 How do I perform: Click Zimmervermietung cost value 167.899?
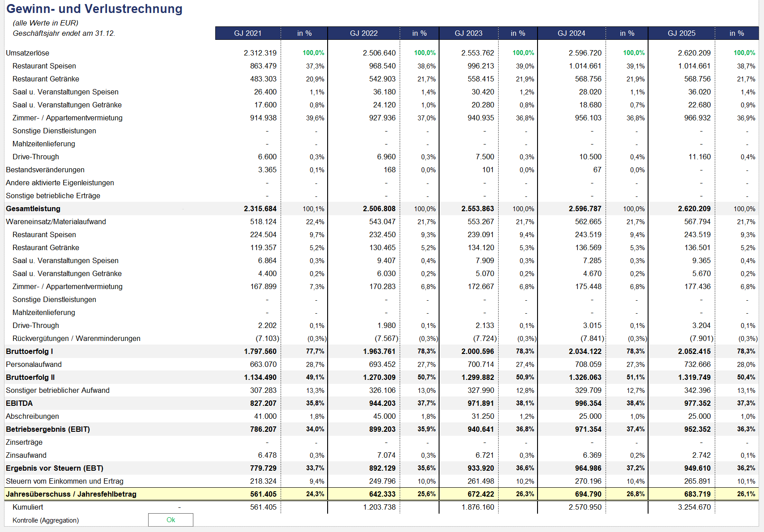coord(263,286)
